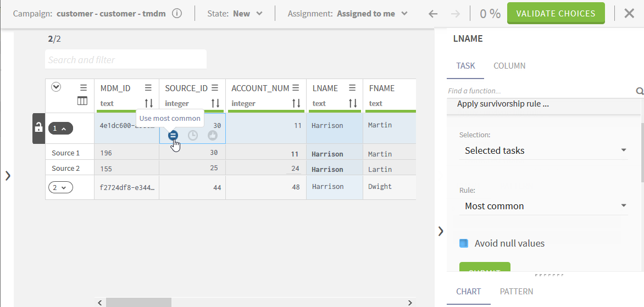The width and height of the screenshot is (644, 307).
Task: Click the Use most common icon
Action: tap(173, 135)
